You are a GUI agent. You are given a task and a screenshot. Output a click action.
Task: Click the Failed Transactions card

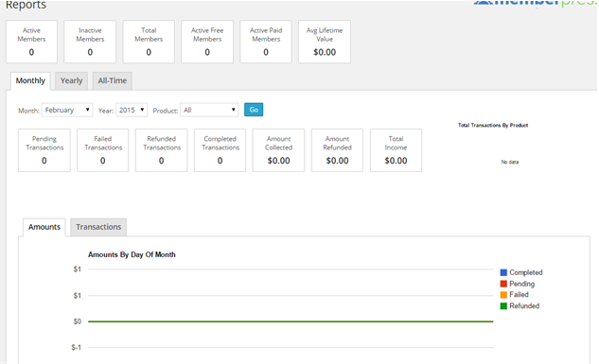click(x=103, y=150)
